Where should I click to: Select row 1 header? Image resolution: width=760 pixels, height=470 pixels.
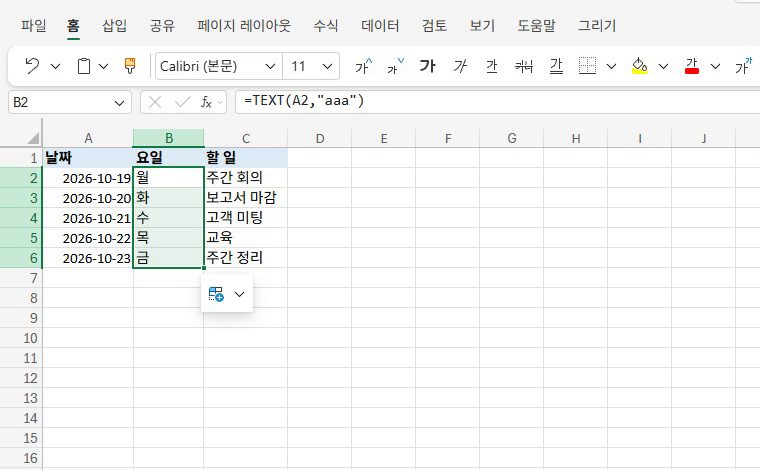point(21,158)
